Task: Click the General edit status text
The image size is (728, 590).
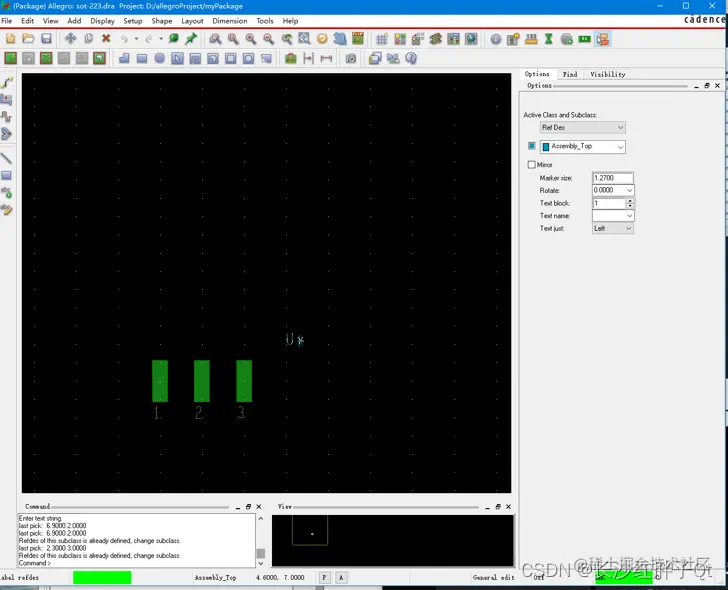Action: point(494,577)
